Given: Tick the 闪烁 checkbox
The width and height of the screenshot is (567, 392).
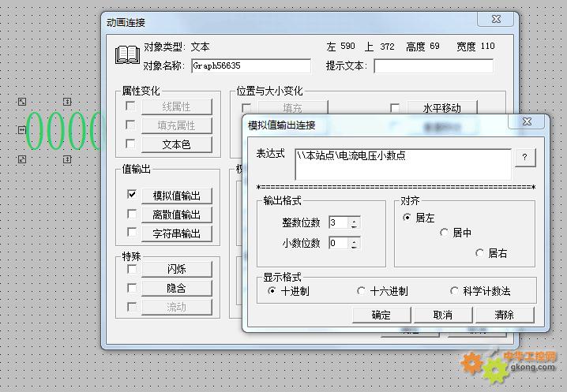Looking at the screenshot, I should pyautogui.click(x=132, y=269).
